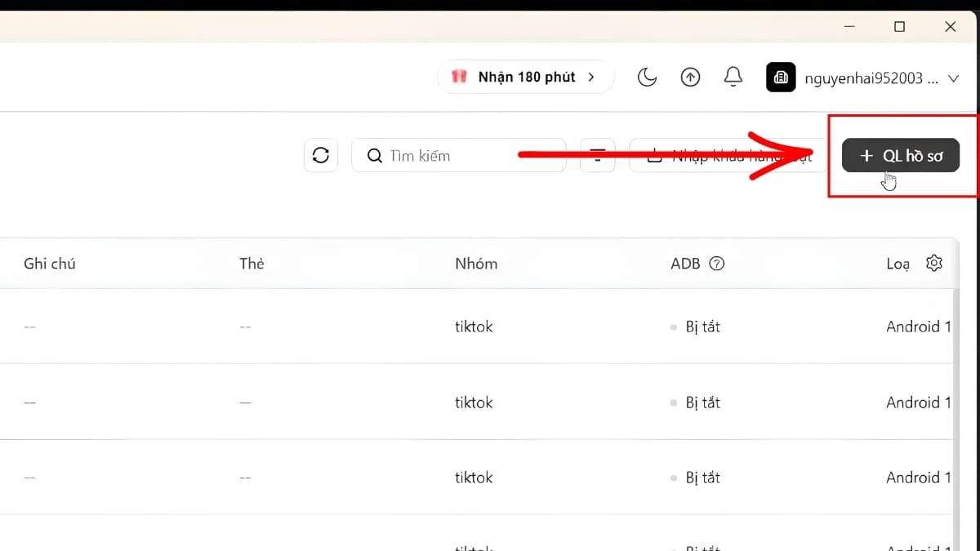The image size is (980, 551).
Task: Open the filter icon button
Action: (598, 155)
